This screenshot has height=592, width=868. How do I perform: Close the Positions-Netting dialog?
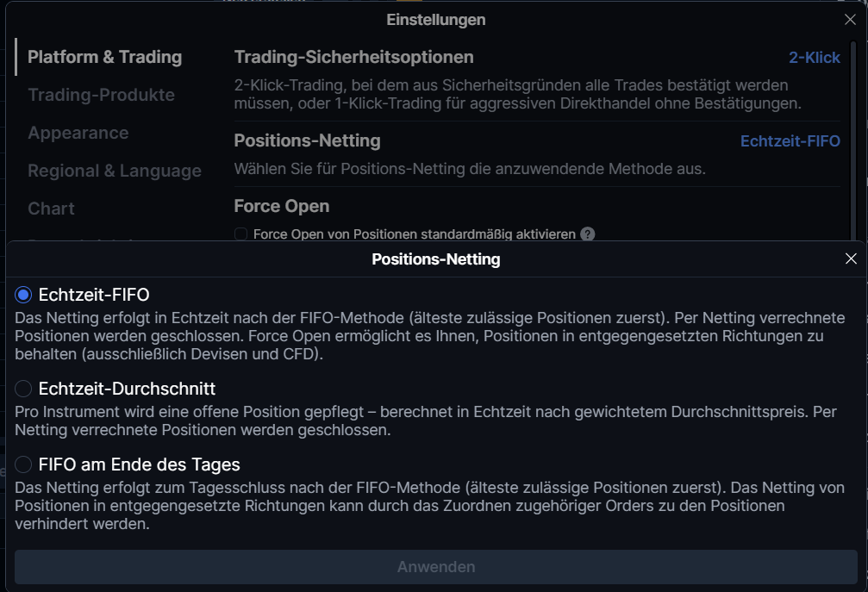[x=851, y=259]
